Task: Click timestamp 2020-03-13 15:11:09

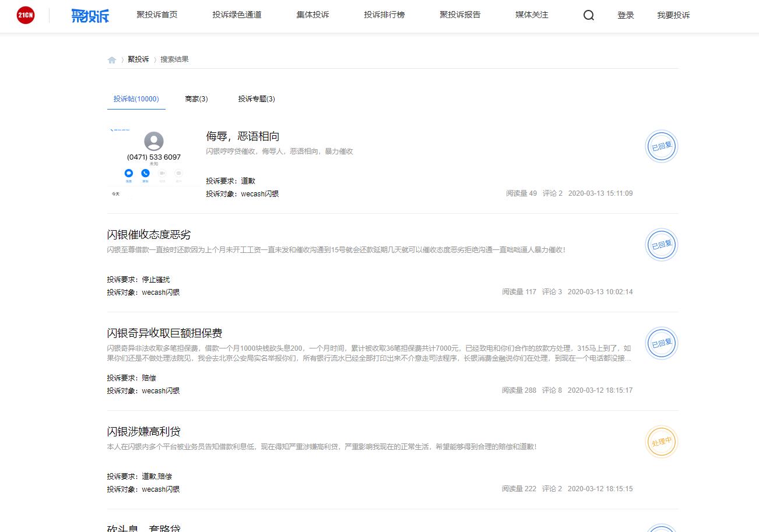Action: click(600, 193)
